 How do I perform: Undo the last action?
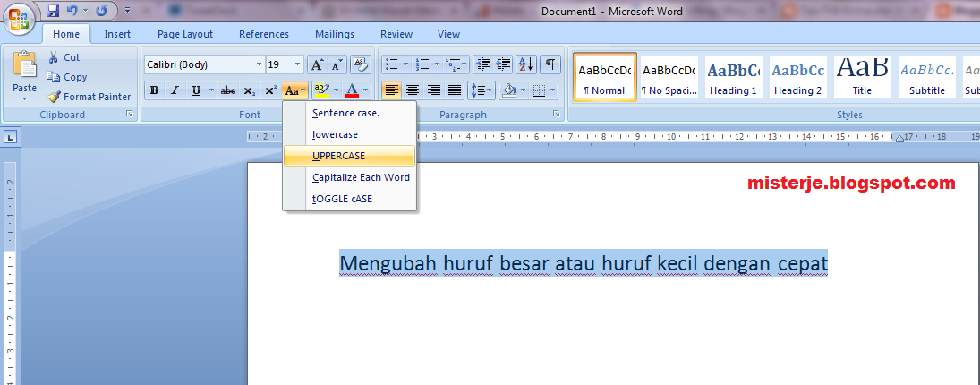pyautogui.click(x=72, y=11)
